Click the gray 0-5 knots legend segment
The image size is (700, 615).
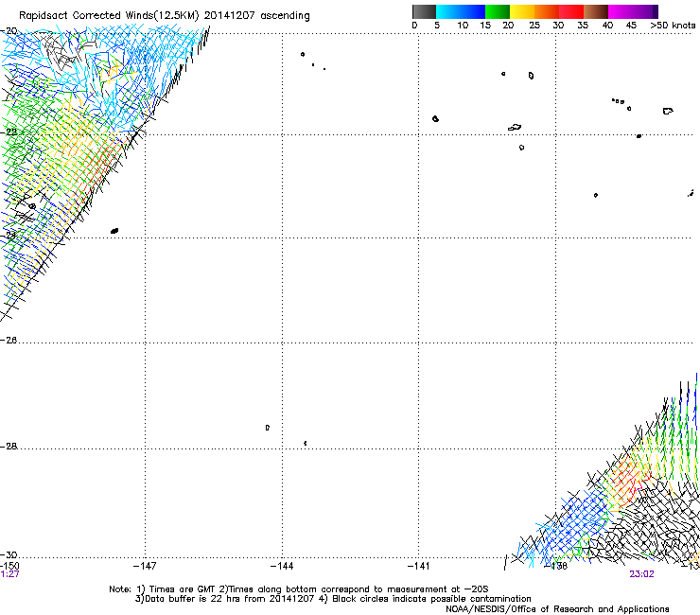pyautogui.click(x=424, y=11)
